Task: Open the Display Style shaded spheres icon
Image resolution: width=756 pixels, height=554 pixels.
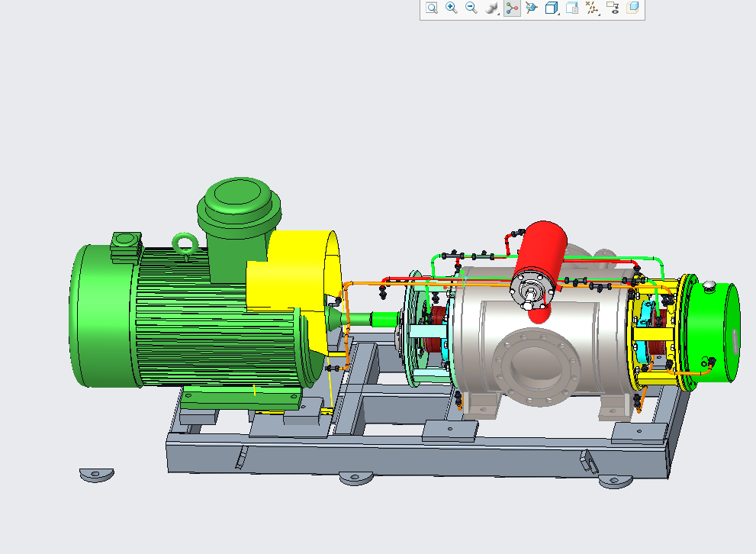Action: coord(491,8)
